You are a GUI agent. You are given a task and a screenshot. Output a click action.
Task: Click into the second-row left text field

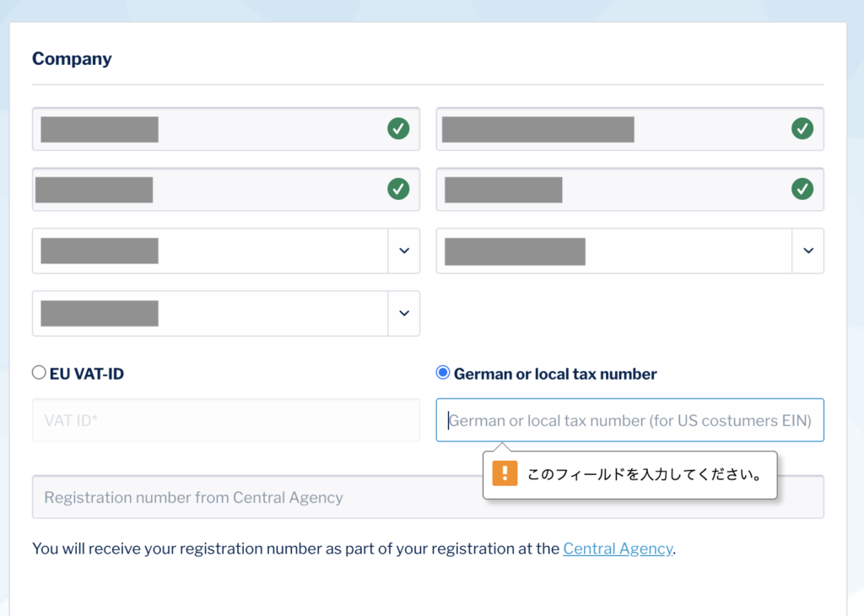[253, 189]
